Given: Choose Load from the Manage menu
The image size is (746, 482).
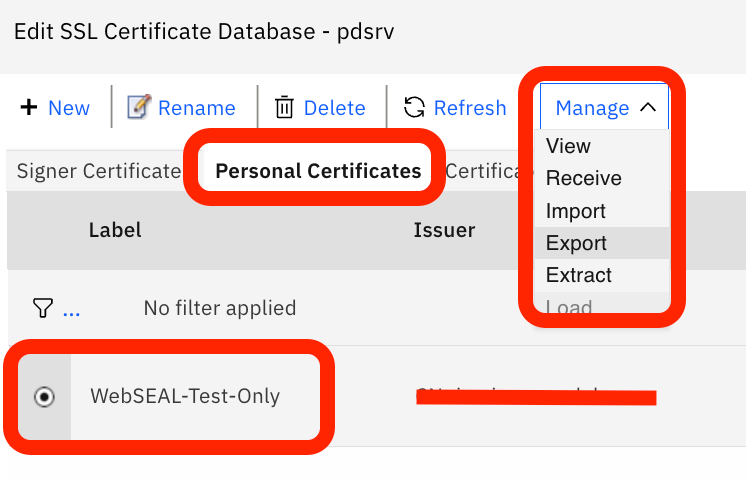Looking at the screenshot, I should [x=569, y=307].
